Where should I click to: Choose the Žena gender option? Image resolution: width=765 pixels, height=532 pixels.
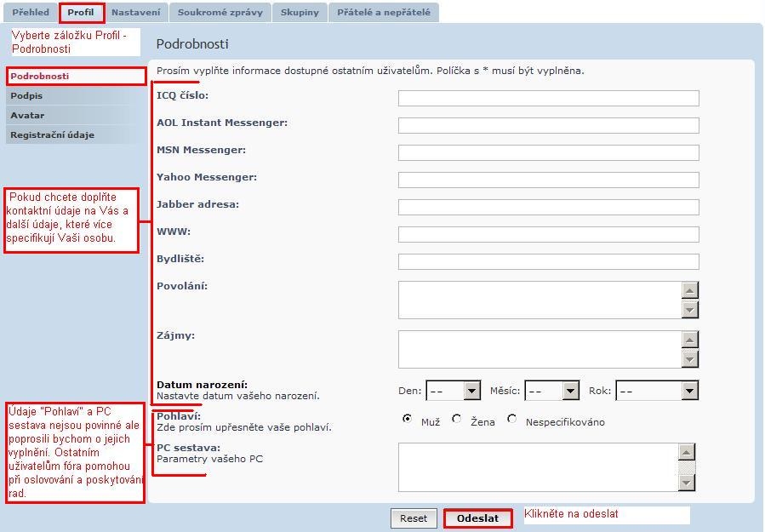457,419
